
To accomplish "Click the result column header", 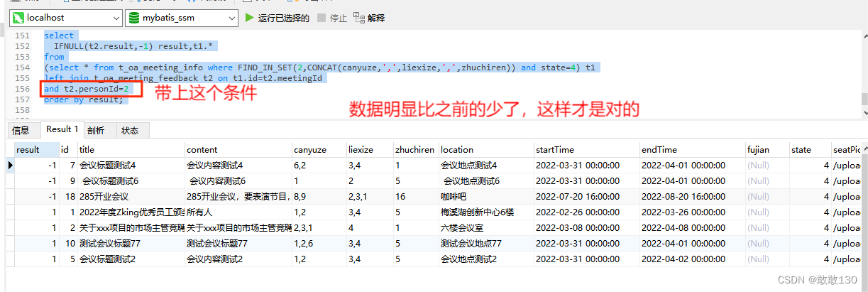I will [x=37, y=150].
